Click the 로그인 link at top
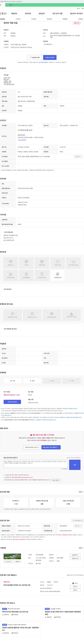This screenshot has width=84, height=644. pos(78,9)
